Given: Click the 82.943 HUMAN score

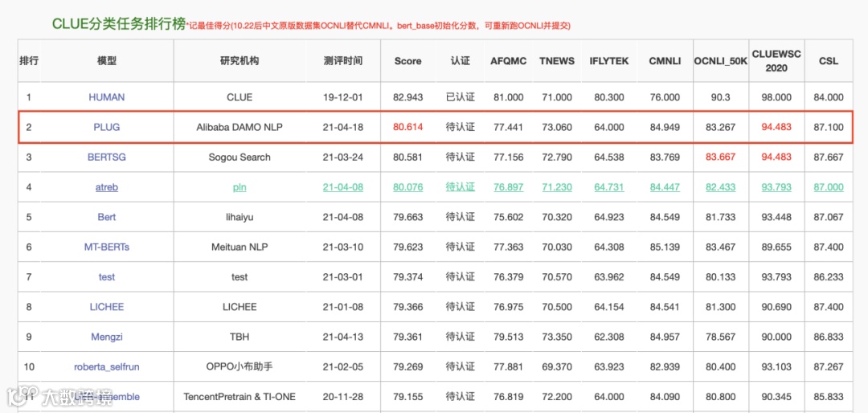Looking at the screenshot, I should 408,97.
